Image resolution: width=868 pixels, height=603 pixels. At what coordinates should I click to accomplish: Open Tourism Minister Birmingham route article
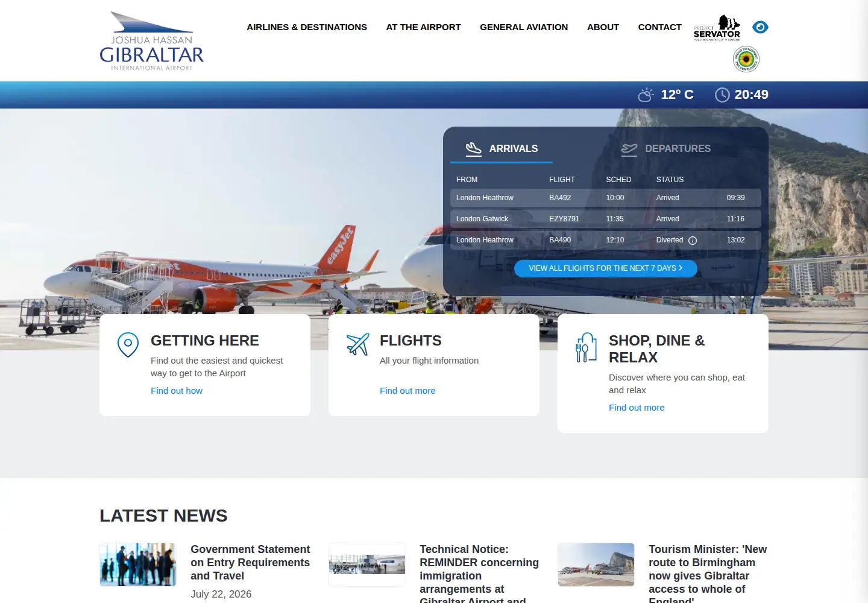[708, 573]
